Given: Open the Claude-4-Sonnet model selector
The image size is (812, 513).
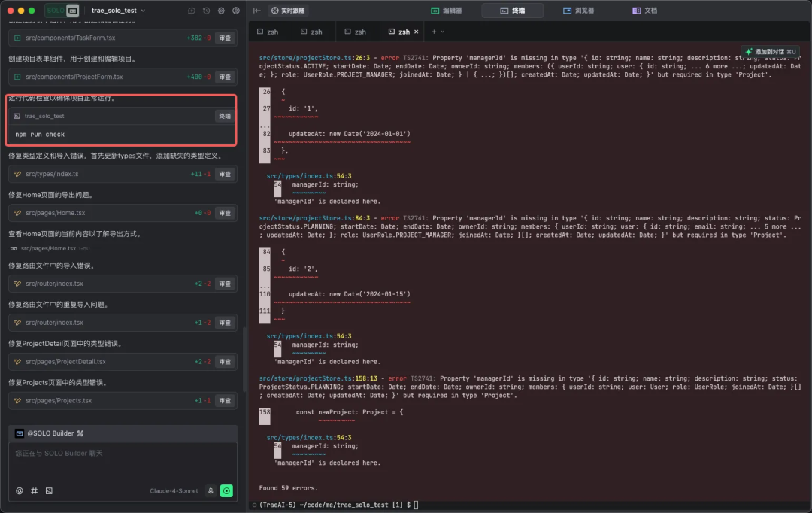Looking at the screenshot, I should click(174, 490).
